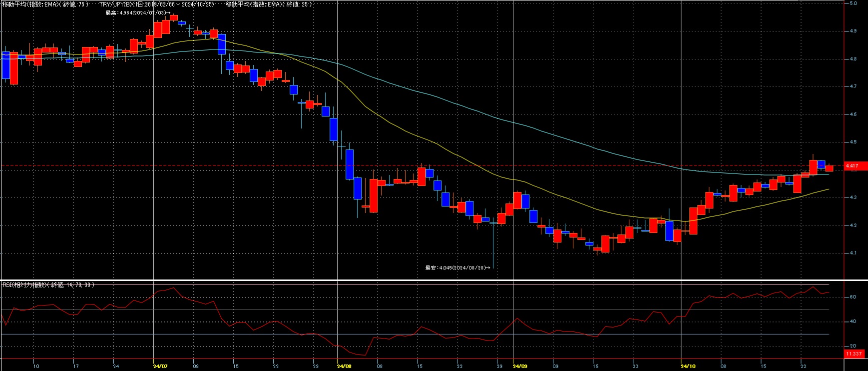Viewport: 868px width, 371px height.
Task: Click the date label 09 on time axis
Action: click(x=555, y=366)
